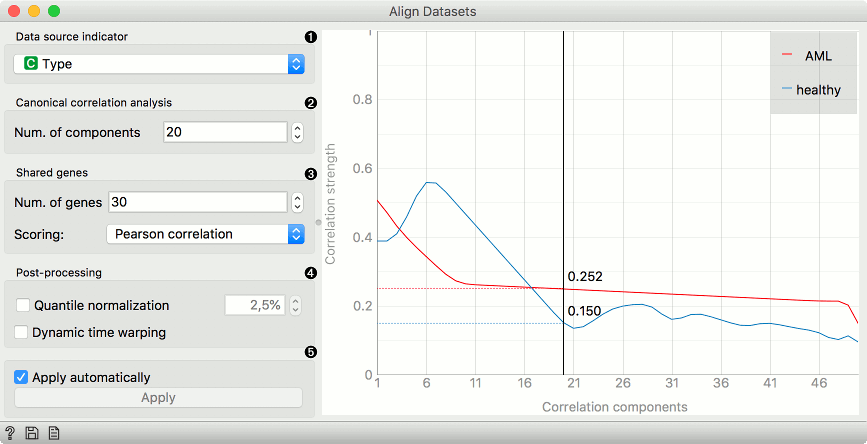Click numbered marker 1 beside Data source
This screenshot has height=444, width=867.
click(311, 37)
